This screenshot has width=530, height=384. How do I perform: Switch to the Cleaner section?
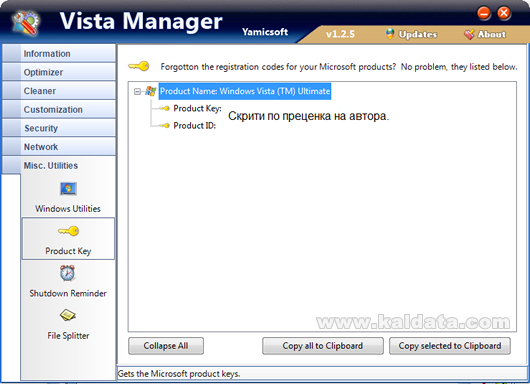tap(59, 91)
